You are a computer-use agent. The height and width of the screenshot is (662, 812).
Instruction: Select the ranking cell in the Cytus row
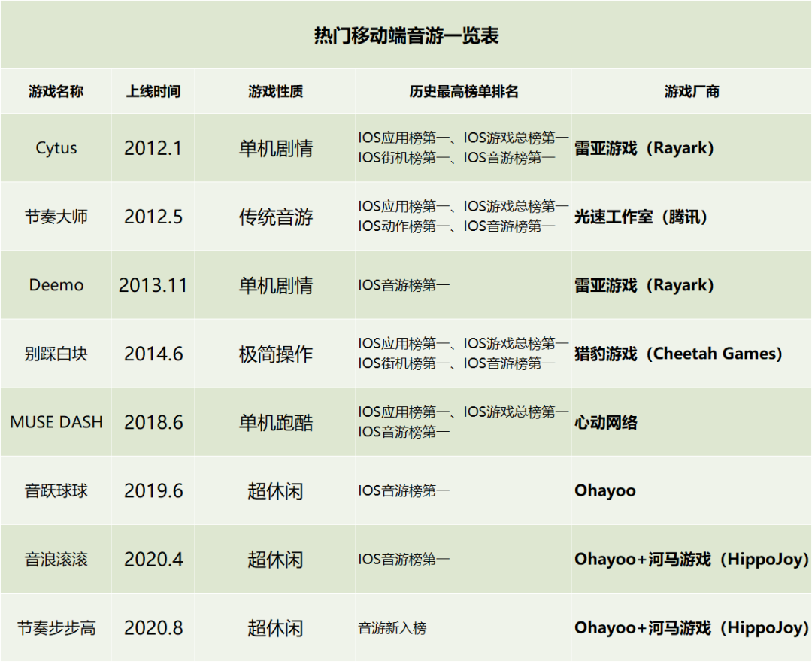click(463, 147)
